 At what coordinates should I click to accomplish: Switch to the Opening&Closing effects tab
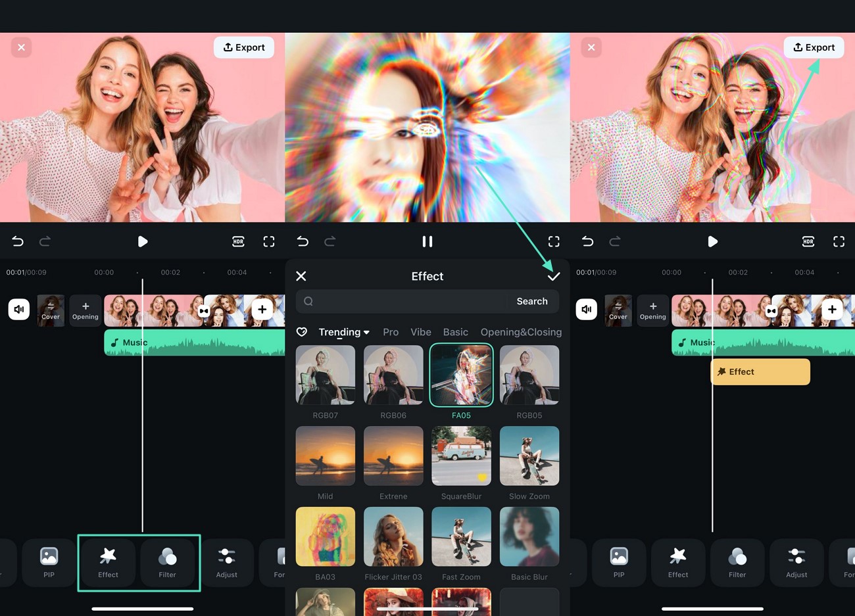521,332
